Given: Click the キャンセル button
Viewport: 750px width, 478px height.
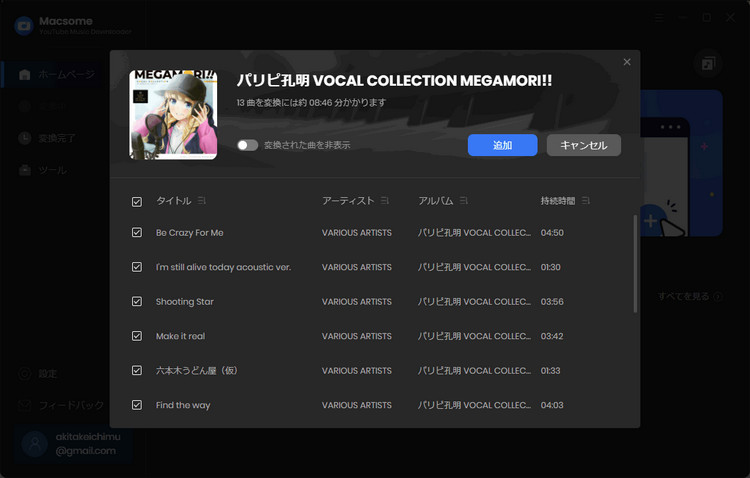Looking at the screenshot, I should [x=584, y=145].
